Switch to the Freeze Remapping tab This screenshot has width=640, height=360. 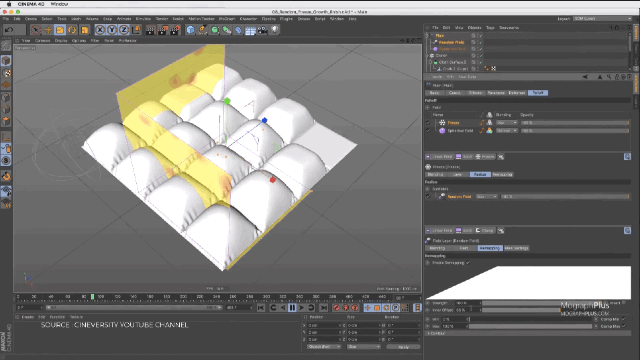(x=502, y=175)
